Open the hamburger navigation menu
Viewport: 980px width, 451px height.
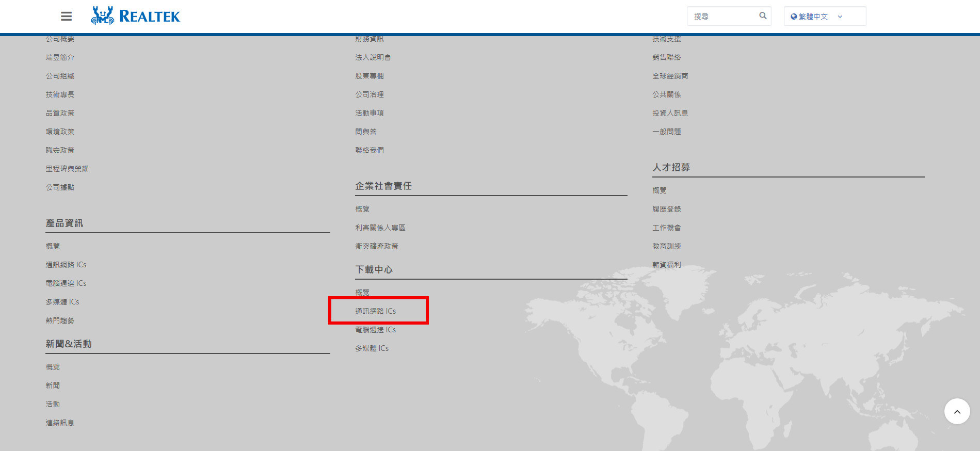[66, 17]
